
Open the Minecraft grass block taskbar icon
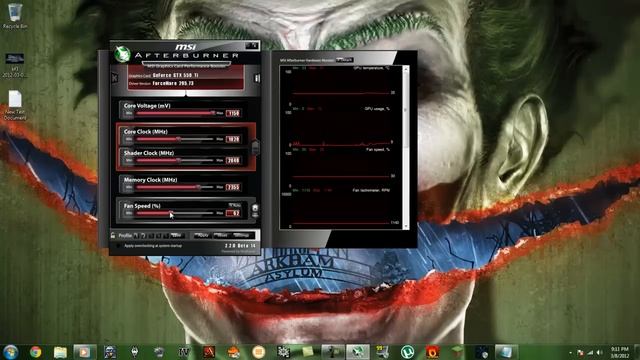(x=457, y=352)
